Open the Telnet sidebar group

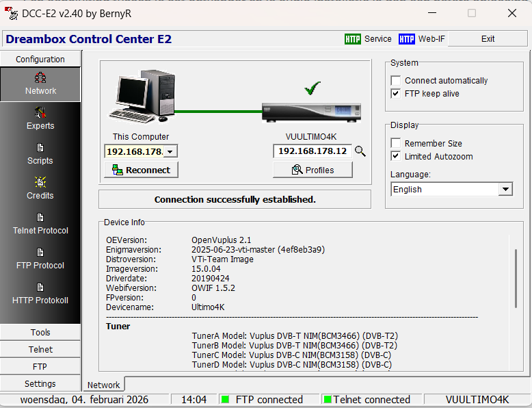(40, 349)
